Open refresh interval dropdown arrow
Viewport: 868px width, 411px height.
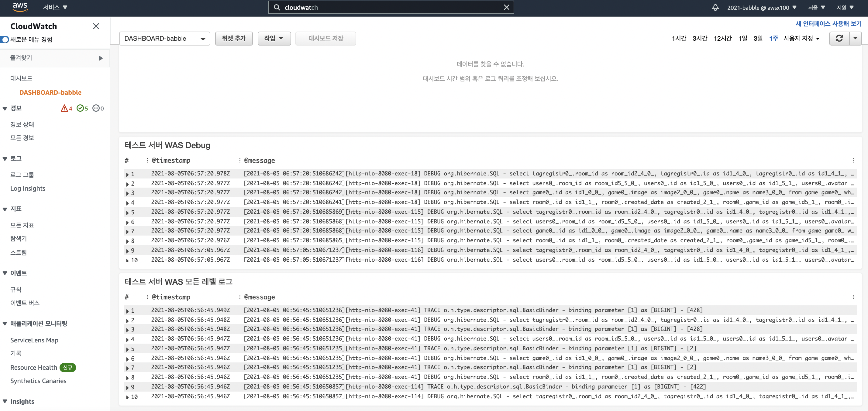[855, 38]
